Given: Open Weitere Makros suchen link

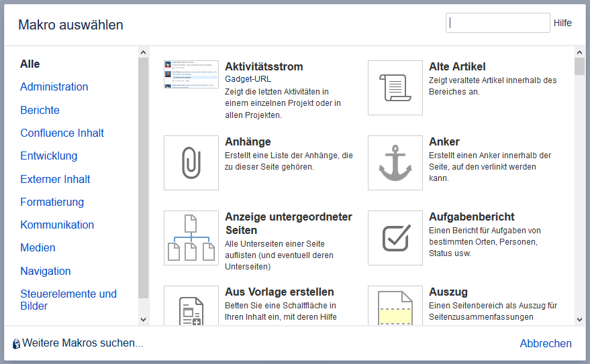Looking at the screenshot, I should pyautogui.click(x=83, y=343).
